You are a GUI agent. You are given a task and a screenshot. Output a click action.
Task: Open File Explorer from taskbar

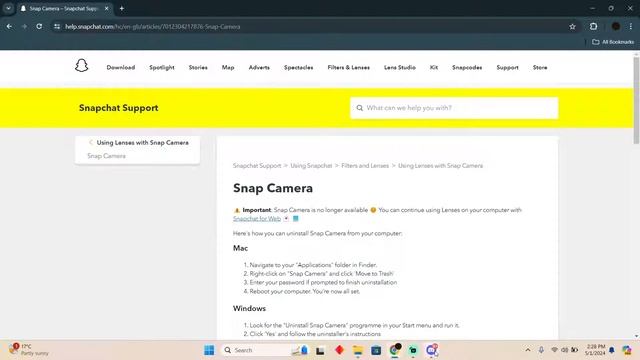pos(358,350)
